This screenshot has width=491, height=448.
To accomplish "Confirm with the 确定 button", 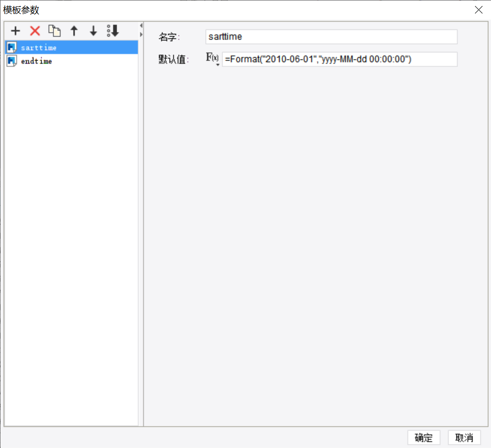I will tap(423, 437).
